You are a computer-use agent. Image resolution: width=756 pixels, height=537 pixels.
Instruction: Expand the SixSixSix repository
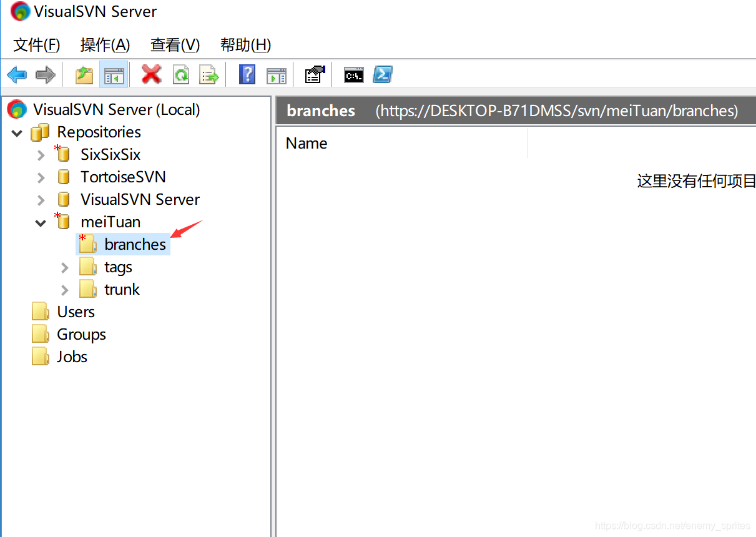[x=41, y=155]
